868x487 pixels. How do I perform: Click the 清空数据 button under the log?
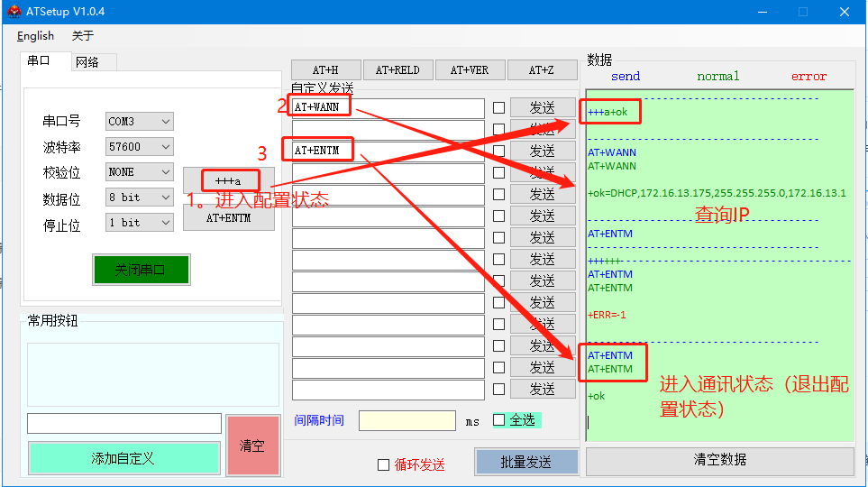pos(719,460)
